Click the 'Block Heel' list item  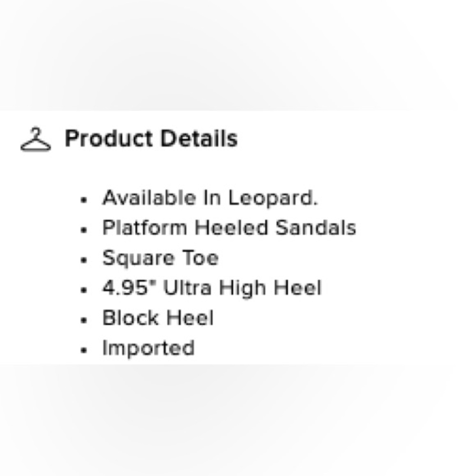[x=158, y=318]
